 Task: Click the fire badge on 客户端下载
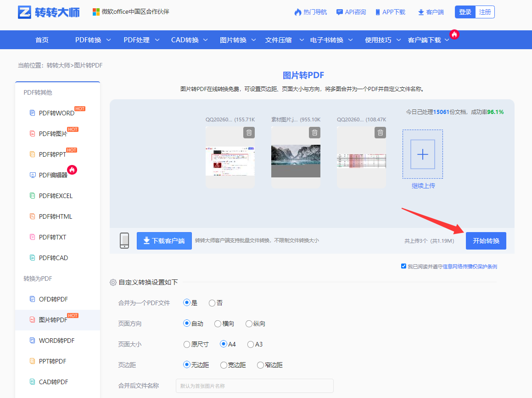[454, 34]
